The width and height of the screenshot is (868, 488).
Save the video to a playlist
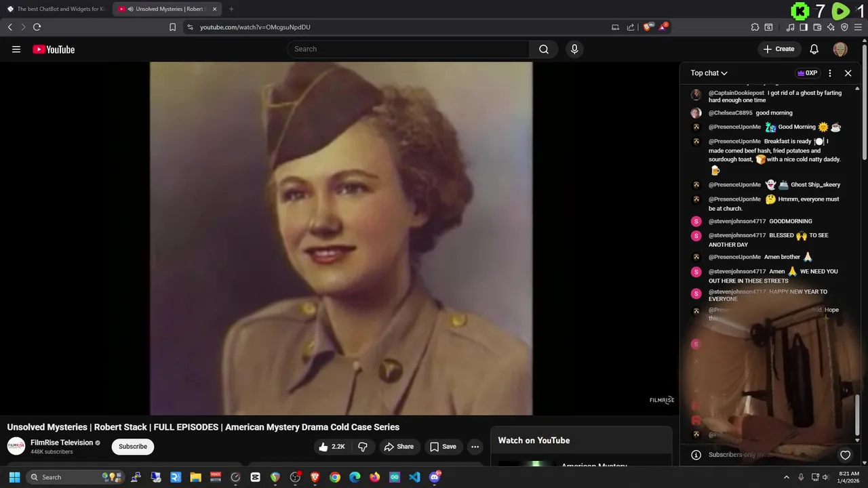point(443,447)
